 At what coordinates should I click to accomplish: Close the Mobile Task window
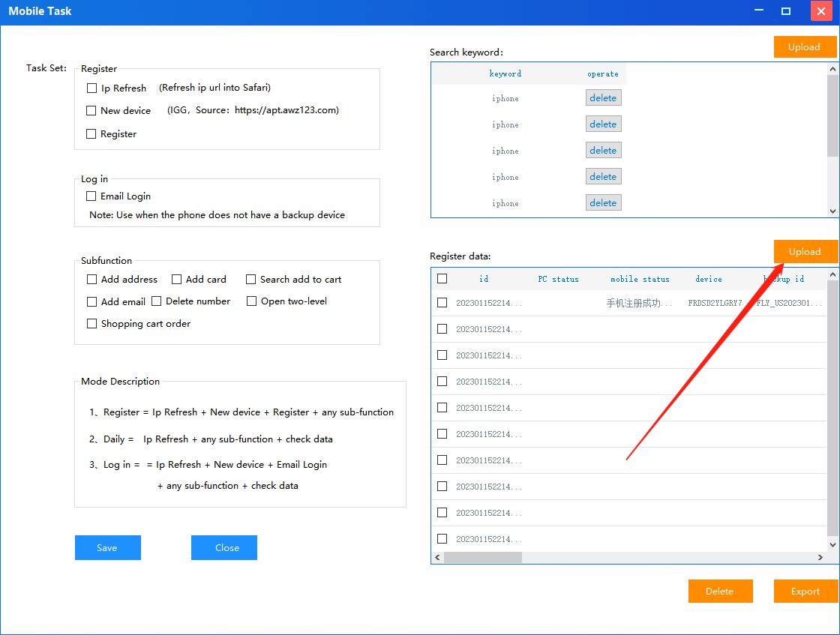coord(821,10)
